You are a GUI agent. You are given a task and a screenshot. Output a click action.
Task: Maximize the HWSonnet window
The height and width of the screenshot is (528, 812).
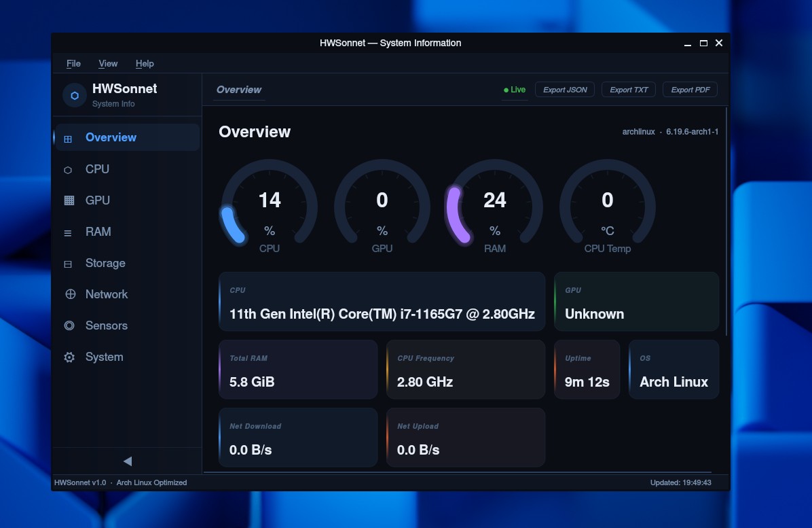[703, 43]
